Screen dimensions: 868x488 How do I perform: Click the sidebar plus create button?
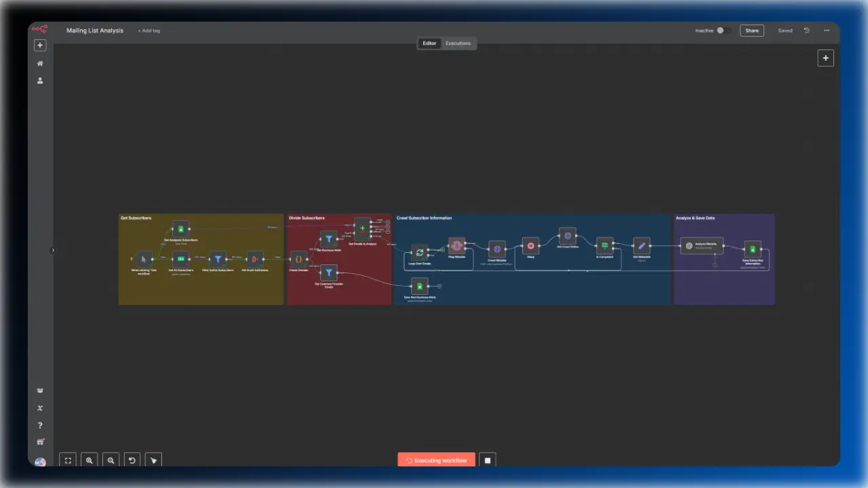(x=40, y=45)
